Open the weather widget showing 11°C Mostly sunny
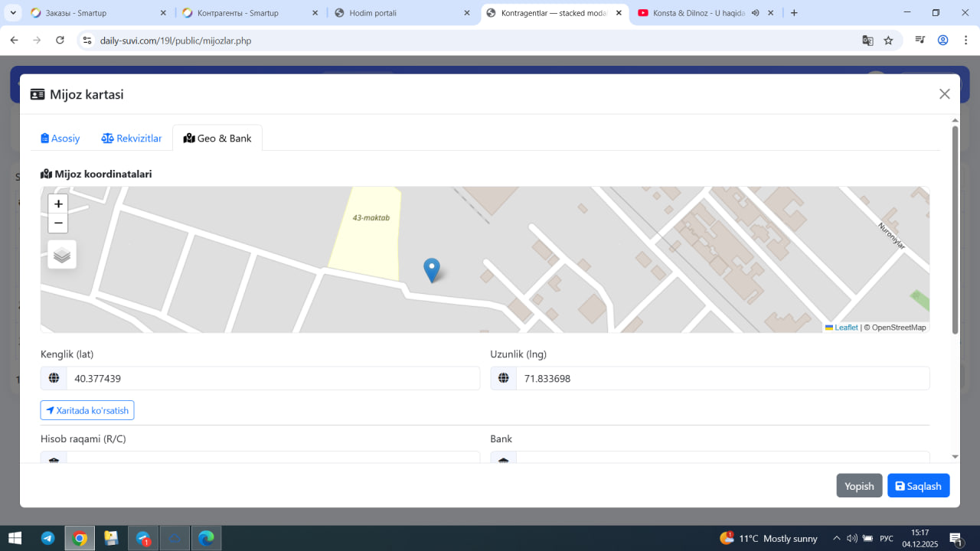 pyautogui.click(x=769, y=538)
